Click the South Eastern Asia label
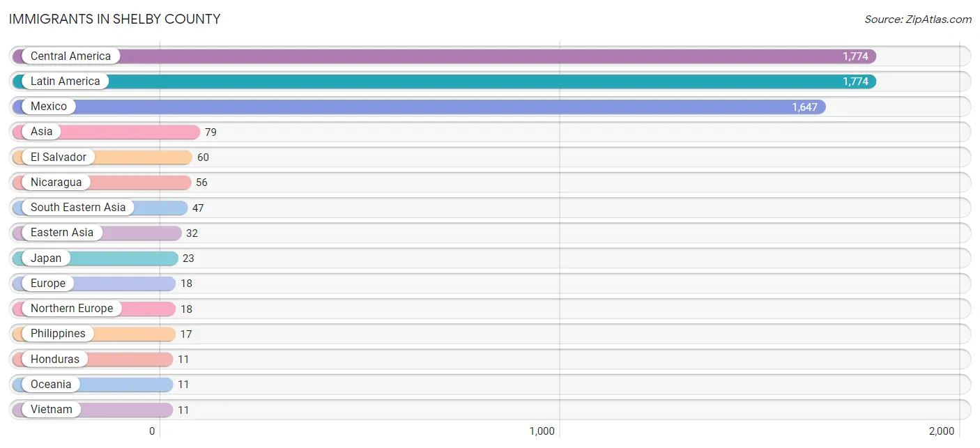Image resolution: width=980 pixels, height=448 pixels. 78,208
